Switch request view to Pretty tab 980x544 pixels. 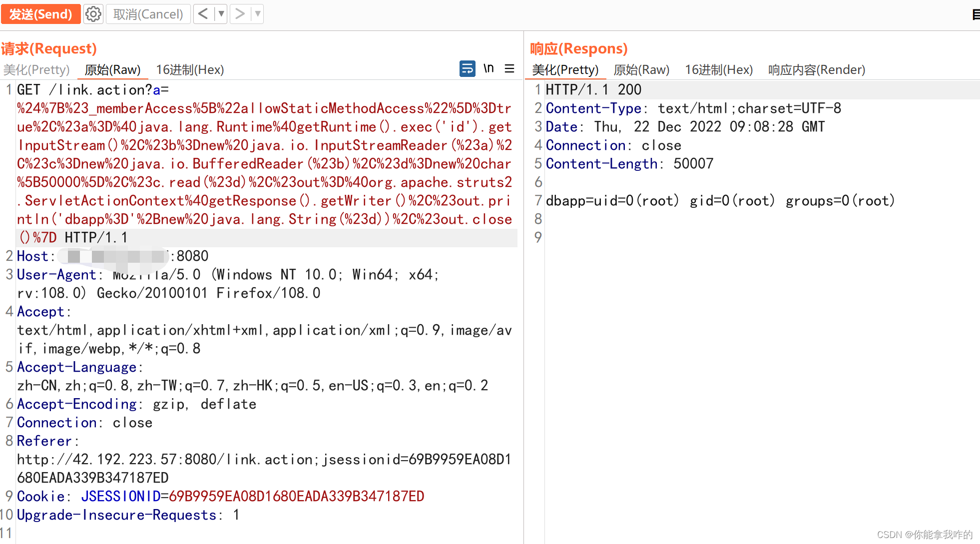[36, 69]
